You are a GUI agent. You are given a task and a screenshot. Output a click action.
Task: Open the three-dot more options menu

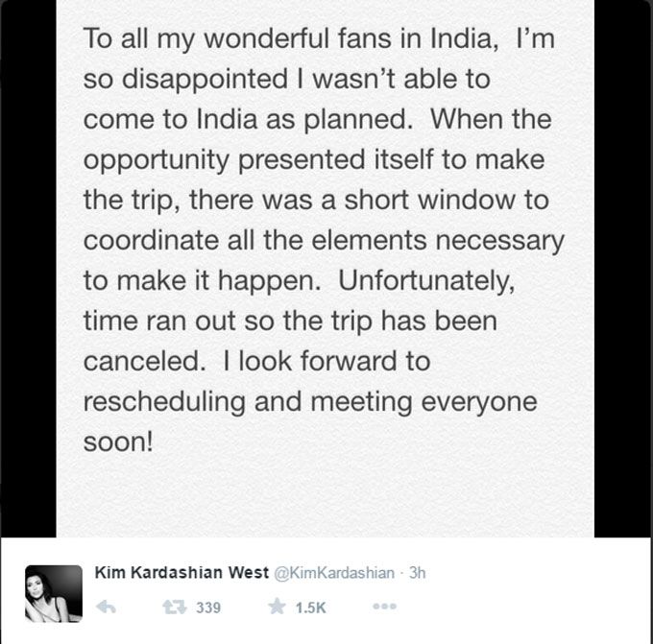pos(385,607)
